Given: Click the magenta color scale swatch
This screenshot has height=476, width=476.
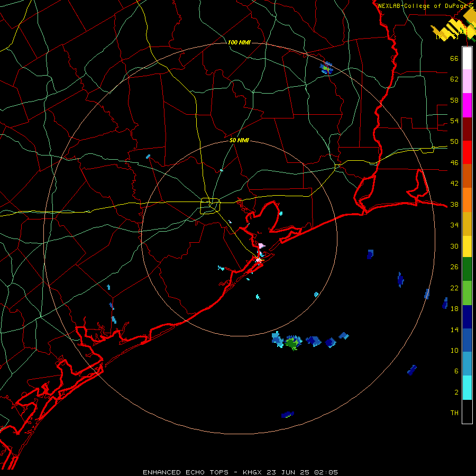Looking at the screenshot, I should [467, 105].
